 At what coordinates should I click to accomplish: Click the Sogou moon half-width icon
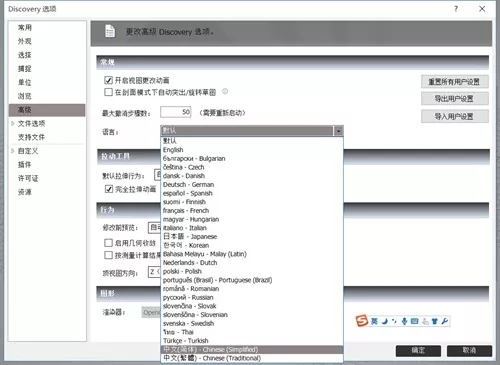tap(385, 321)
